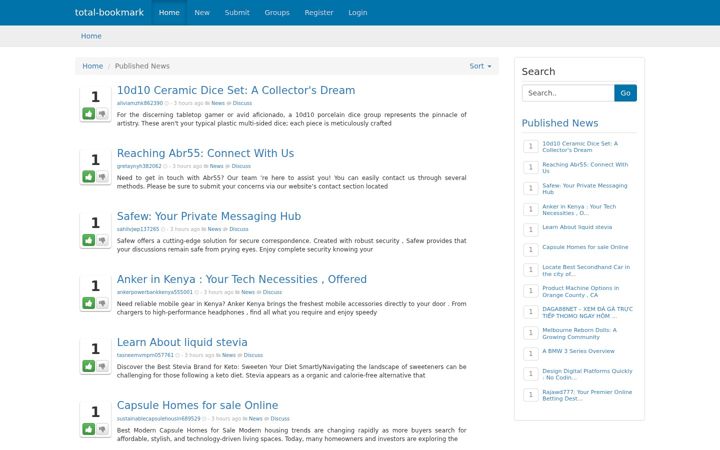This screenshot has width=720, height=450.
Task: Click the Go search button
Action: [x=625, y=93]
